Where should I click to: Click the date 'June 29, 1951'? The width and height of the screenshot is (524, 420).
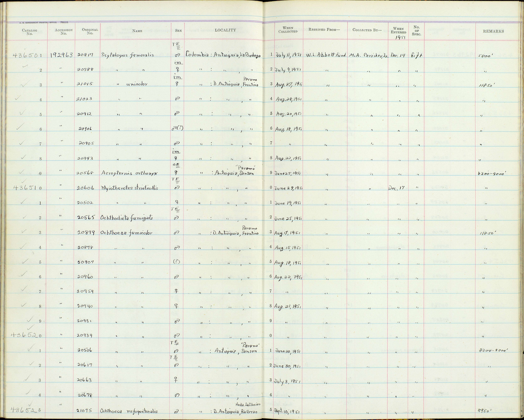(288, 188)
